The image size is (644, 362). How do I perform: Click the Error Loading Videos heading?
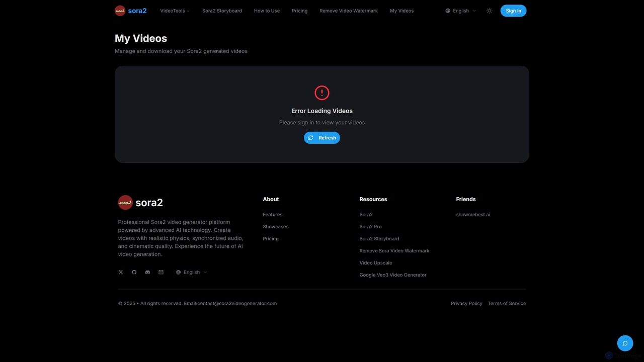(322, 111)
